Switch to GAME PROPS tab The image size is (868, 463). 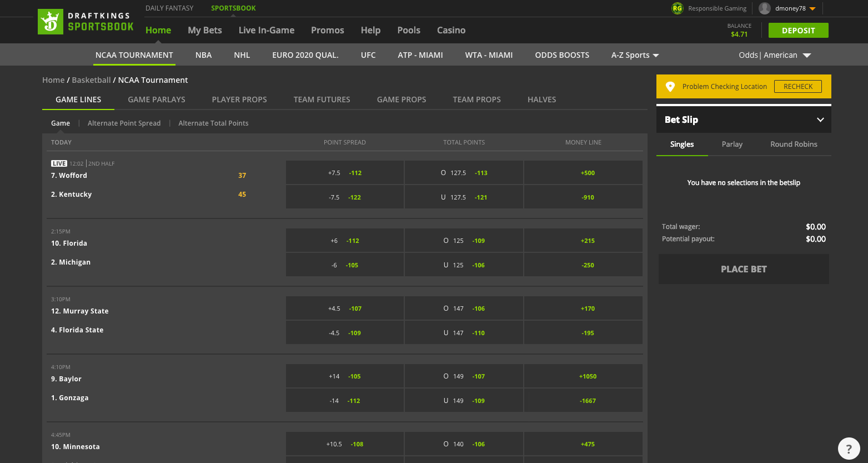coord(402,99)
